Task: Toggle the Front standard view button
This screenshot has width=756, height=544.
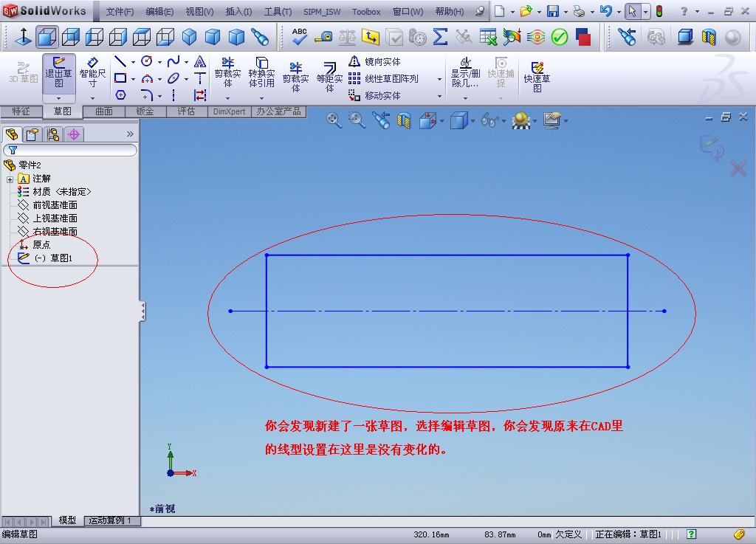Action: [x=47, y=37]
